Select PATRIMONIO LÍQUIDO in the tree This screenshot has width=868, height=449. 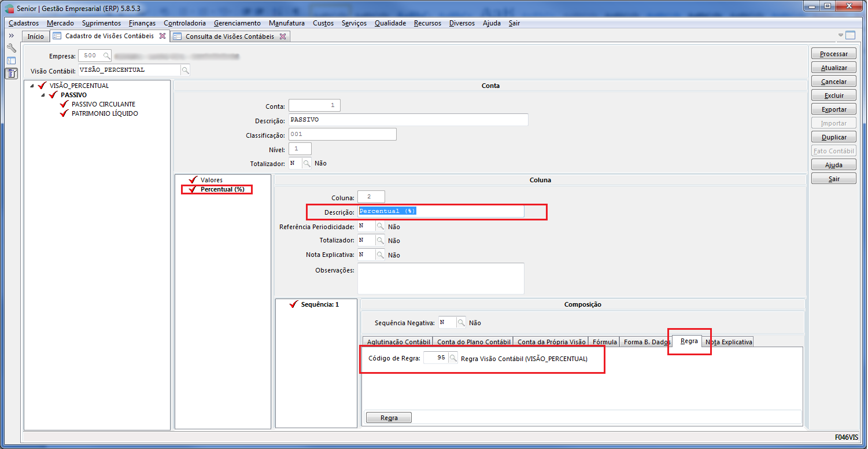(x=105, y=113)
